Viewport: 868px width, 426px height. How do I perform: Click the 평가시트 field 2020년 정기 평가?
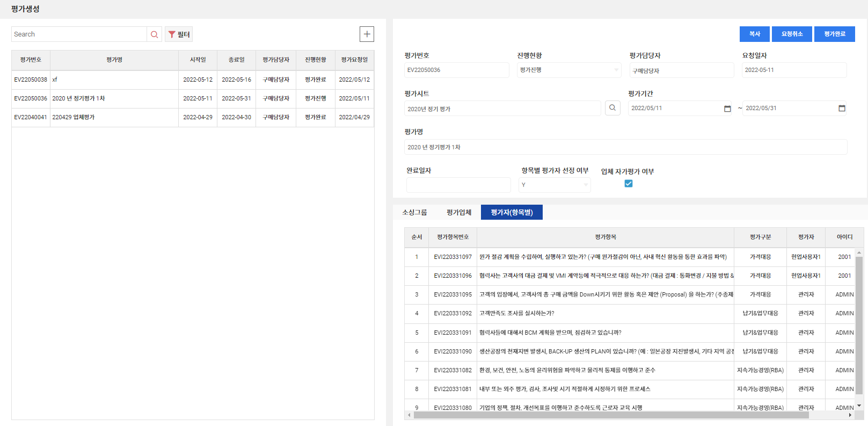pos(502,109)
